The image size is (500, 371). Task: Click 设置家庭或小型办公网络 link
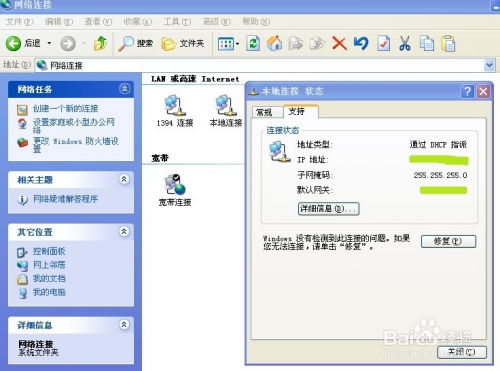point(74,126)
